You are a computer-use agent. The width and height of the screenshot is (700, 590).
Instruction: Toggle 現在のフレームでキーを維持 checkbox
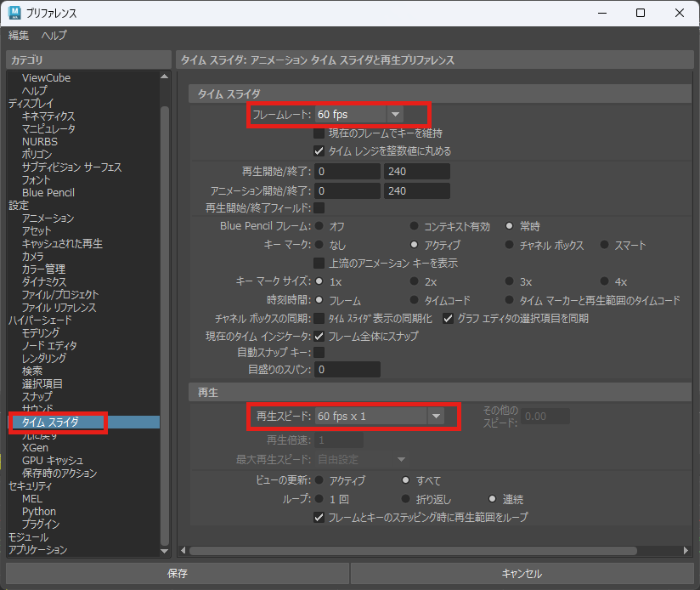click(x=319, y=133)
